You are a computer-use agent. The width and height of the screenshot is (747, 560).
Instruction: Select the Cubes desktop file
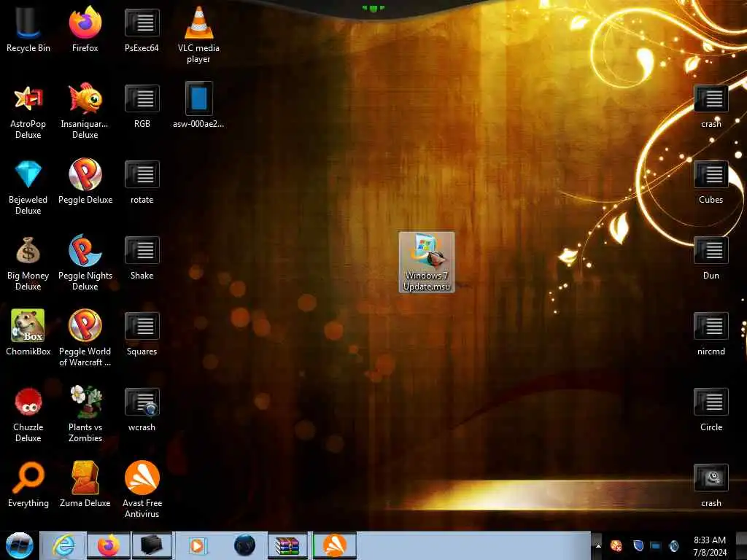(711, 182)
